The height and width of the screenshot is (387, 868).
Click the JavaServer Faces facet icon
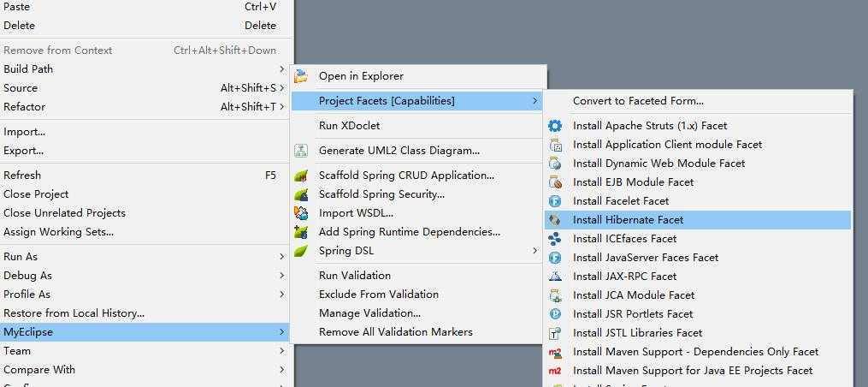click(x=555, y=258)
